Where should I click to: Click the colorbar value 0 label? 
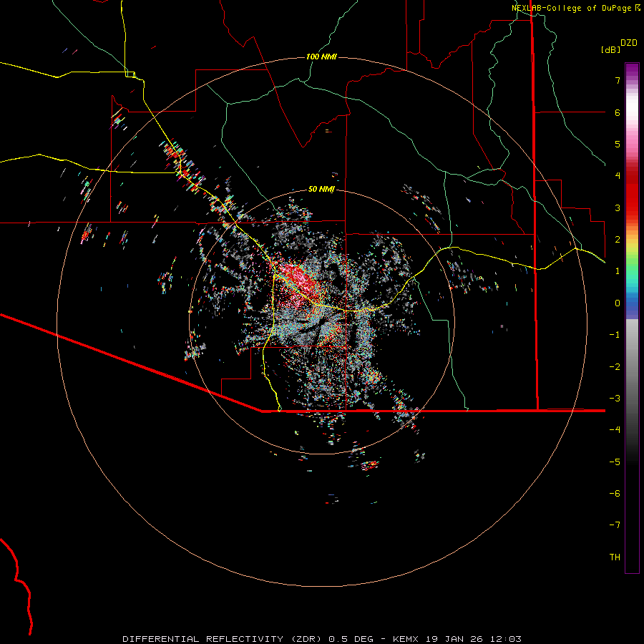coord(618,303)
